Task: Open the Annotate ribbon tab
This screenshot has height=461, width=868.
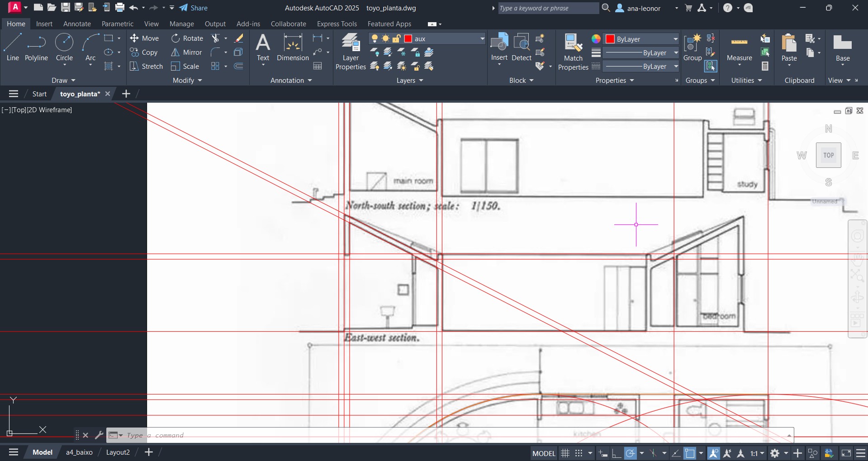Action: [x=77, y=24]
